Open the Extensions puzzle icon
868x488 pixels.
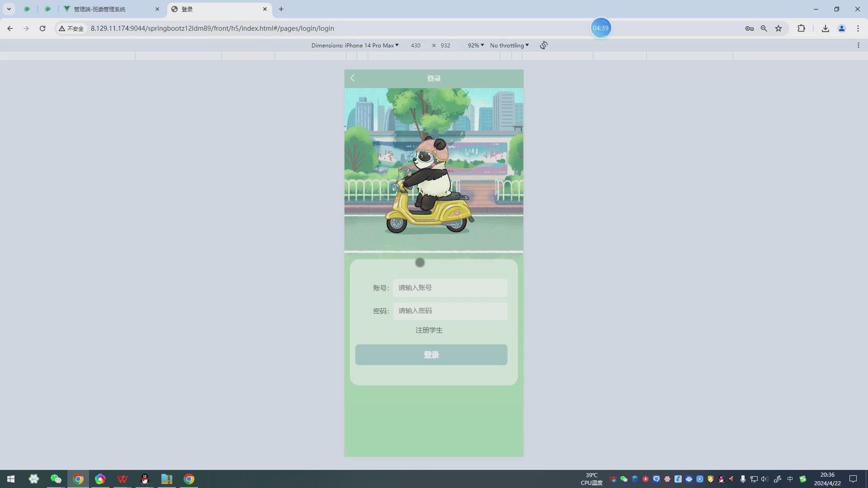(x=801, y=28)
